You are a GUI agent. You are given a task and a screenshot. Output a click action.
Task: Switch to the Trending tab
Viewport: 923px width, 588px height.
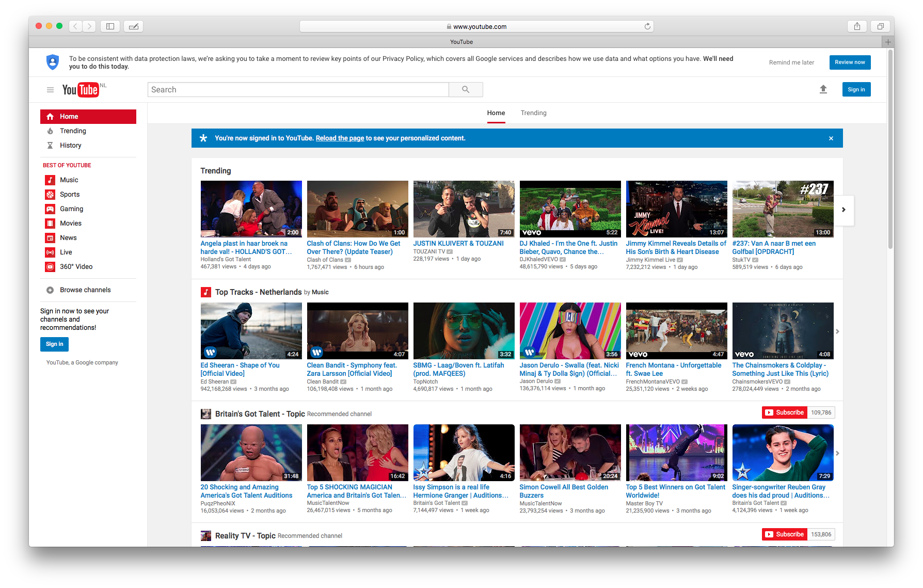533,113
